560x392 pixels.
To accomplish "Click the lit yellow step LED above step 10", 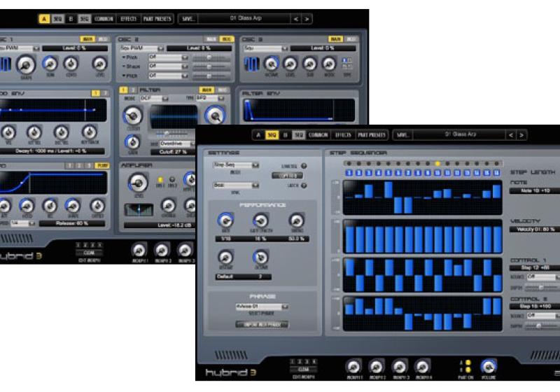I will [x=437, y=164].
